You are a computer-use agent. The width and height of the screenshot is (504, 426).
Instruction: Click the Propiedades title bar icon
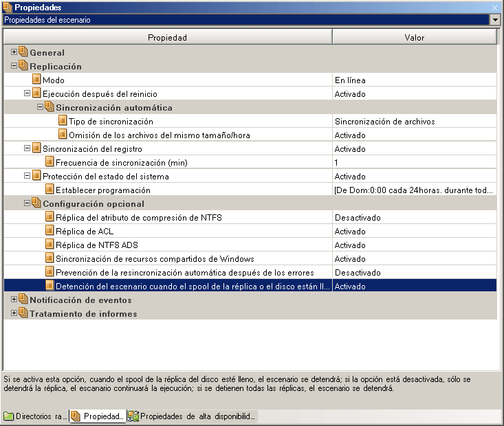8,7
